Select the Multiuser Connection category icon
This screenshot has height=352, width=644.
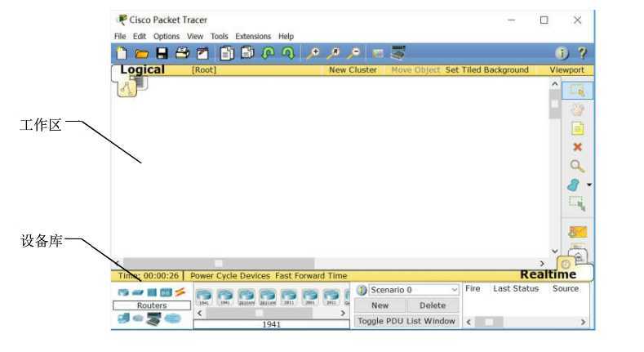pyautogui.click(x=173, y=319)
